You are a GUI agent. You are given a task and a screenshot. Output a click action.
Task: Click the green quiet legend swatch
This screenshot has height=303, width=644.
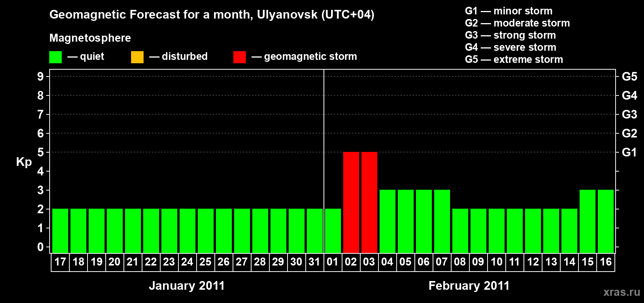55,57
